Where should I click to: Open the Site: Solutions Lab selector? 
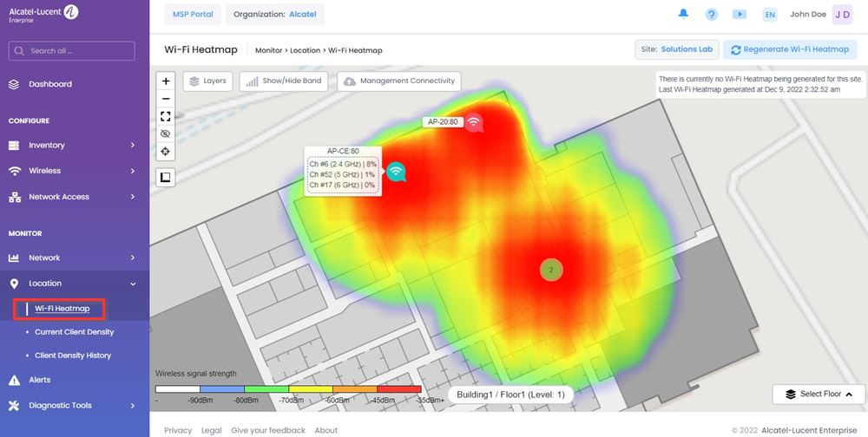click(676, 49)
